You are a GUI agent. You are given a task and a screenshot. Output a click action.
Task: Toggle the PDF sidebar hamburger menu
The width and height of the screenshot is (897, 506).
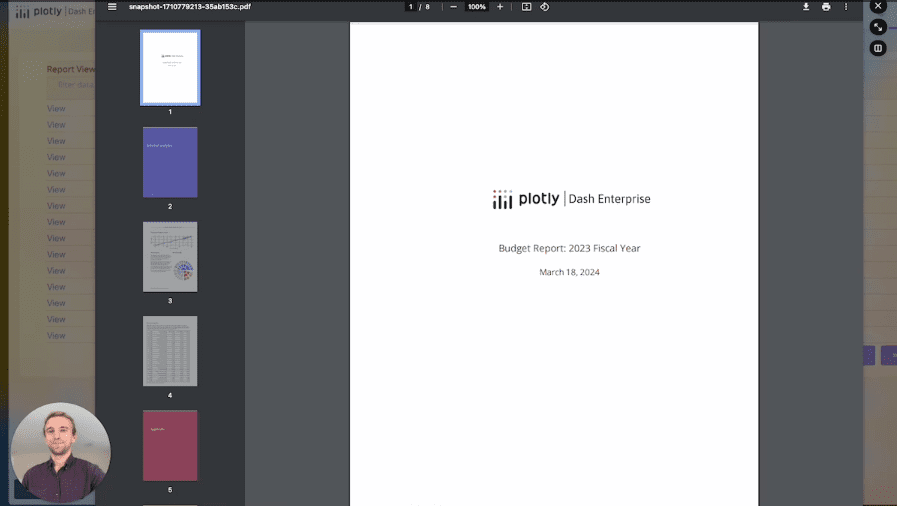click(112, 7)
